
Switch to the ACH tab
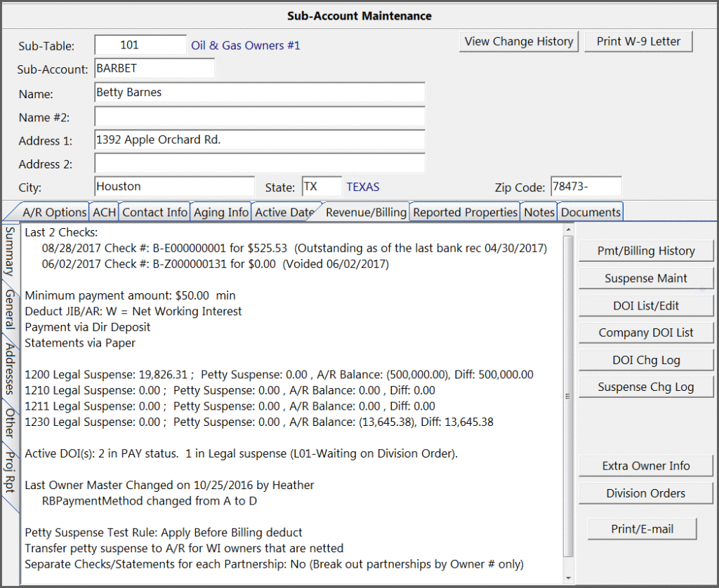[103, 211]
